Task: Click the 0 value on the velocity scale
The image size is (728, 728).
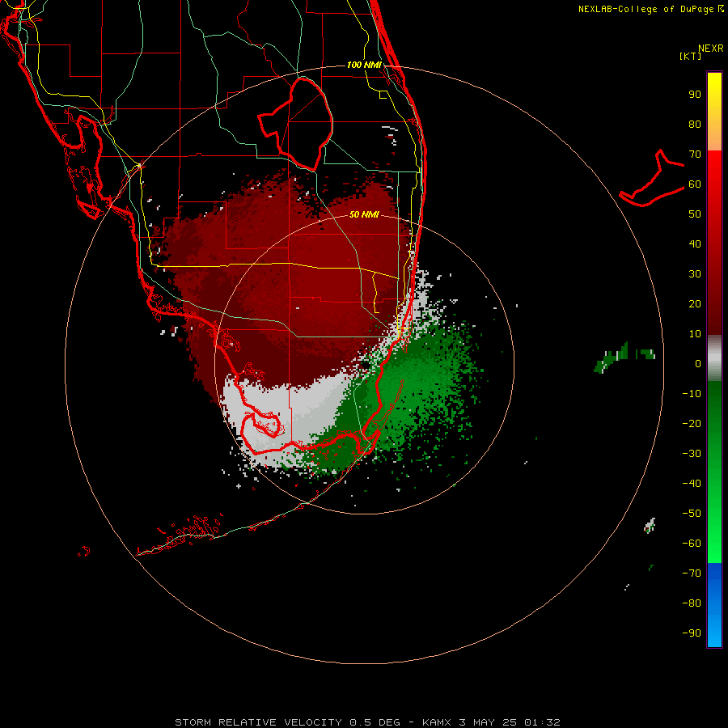Action: coord(698,364)
